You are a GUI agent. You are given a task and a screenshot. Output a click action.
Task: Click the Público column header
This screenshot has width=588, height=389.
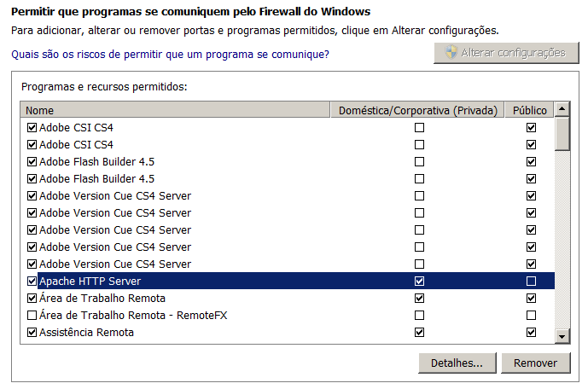[530, 110]
